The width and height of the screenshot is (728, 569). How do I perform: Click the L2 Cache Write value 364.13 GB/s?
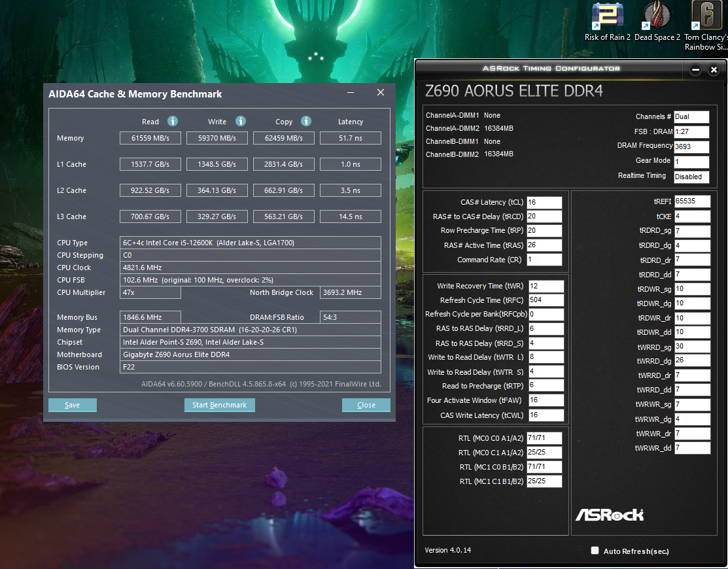pos(217,190)
